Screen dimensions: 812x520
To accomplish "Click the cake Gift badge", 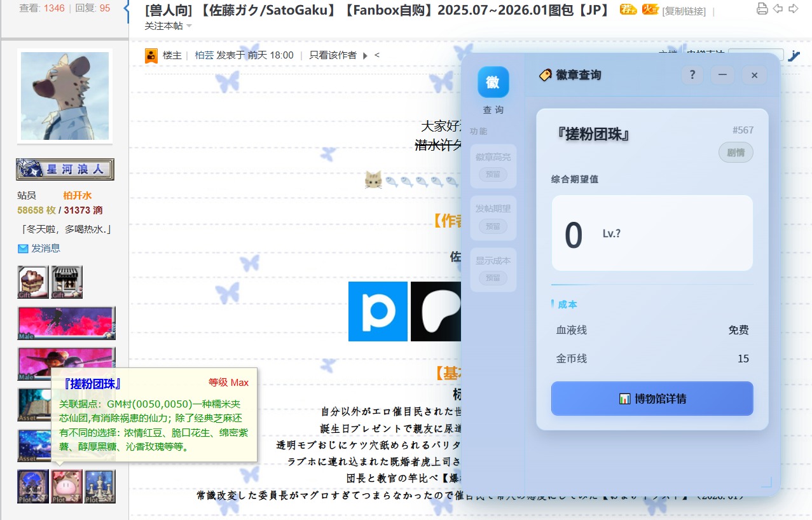I will 33,282.
